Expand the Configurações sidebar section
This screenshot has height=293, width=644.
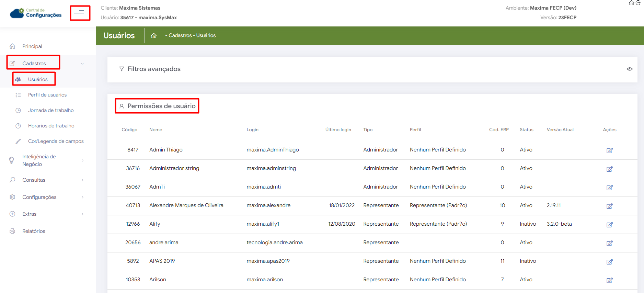pos(82,197)
